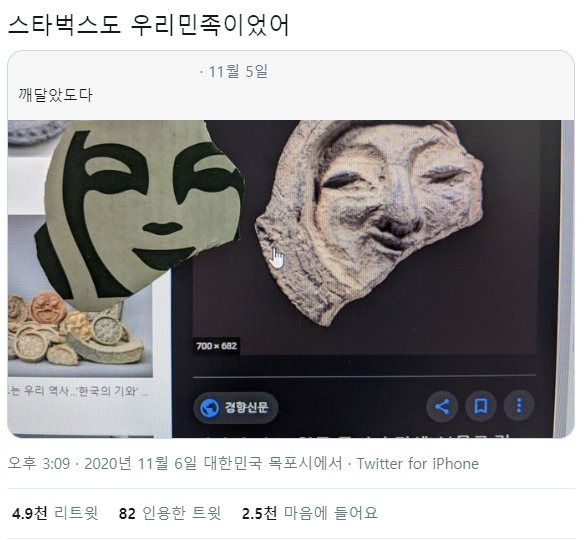
Task: Open the 경향신문 source label
Action: point(236,408)
